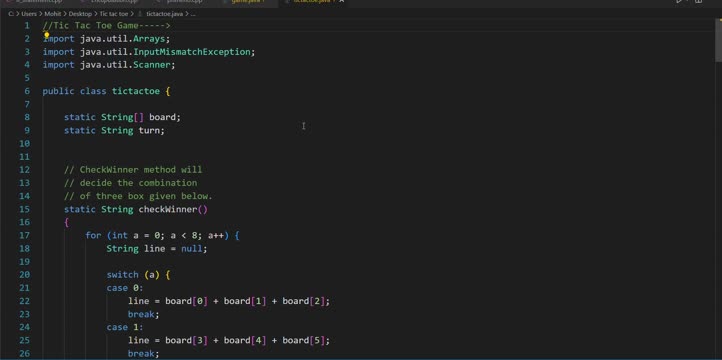Click line number 6 in the gutter
Image resolution: width=722 pixels, height=360 pixels.
pos(27,91)
